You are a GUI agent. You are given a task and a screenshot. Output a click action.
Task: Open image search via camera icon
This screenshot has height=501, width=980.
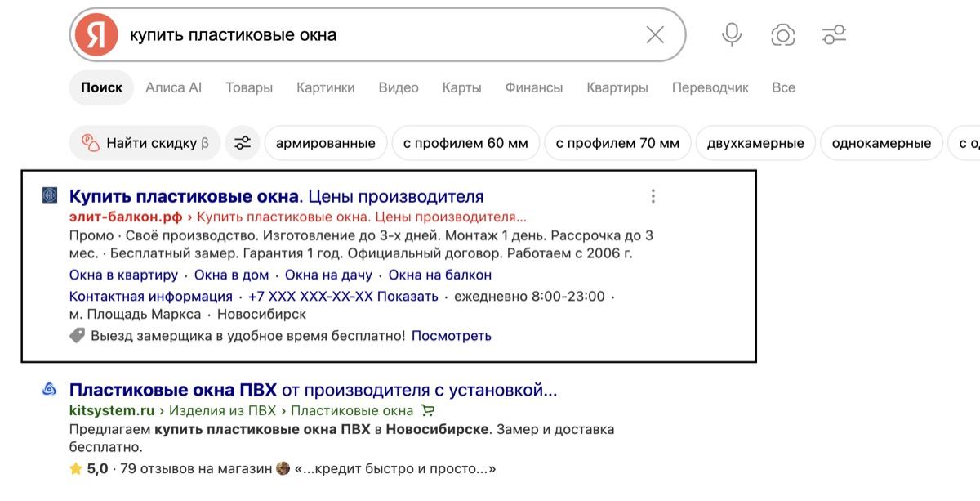pyautogui.click(x=782, y=34)
